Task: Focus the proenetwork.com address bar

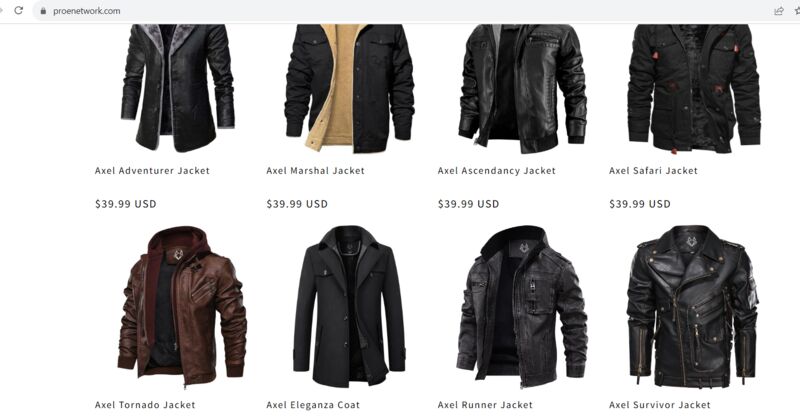Action: tap(403, 11)
